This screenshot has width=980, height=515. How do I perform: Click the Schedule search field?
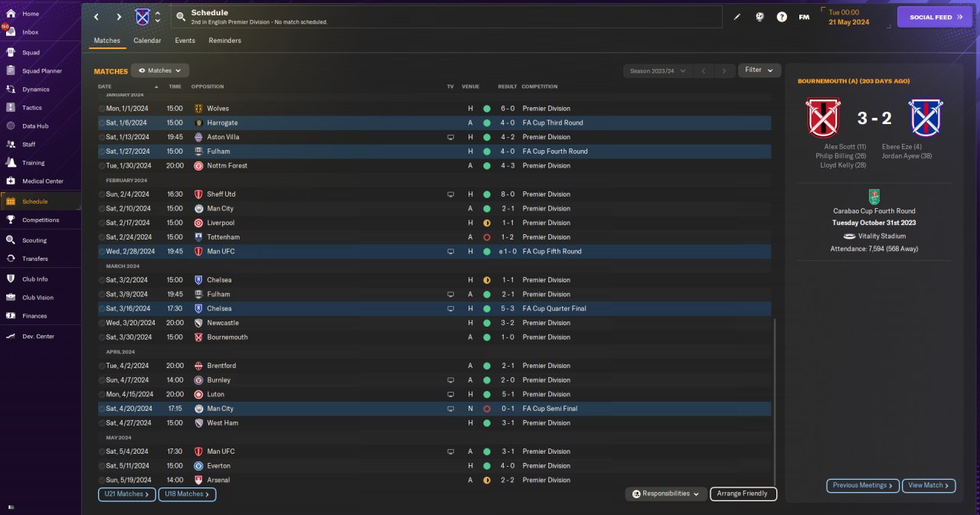click(446, 17)
